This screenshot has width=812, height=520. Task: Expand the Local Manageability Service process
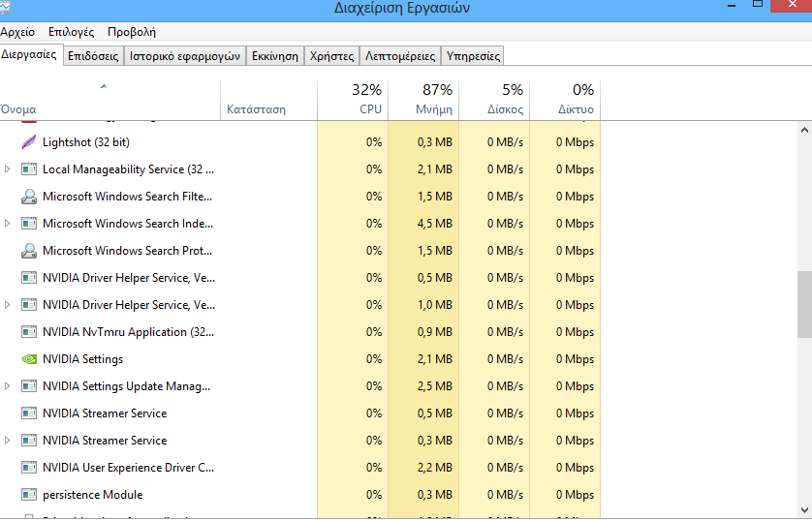click(7, 169)
